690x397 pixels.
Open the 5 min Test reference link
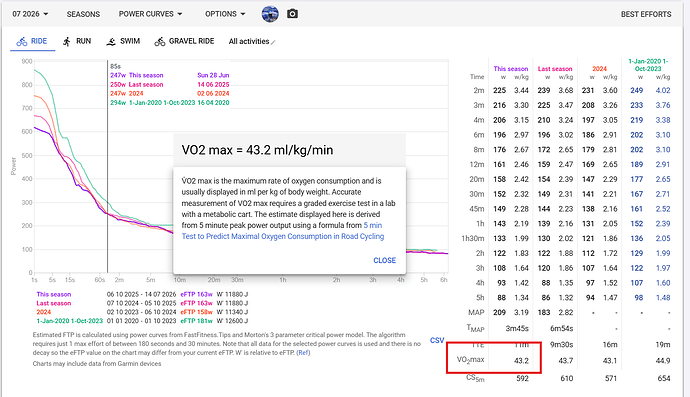pos(283,236)
